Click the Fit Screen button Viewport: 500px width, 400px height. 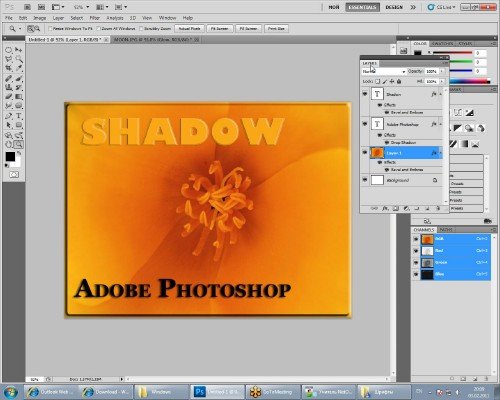pos(219,29)
